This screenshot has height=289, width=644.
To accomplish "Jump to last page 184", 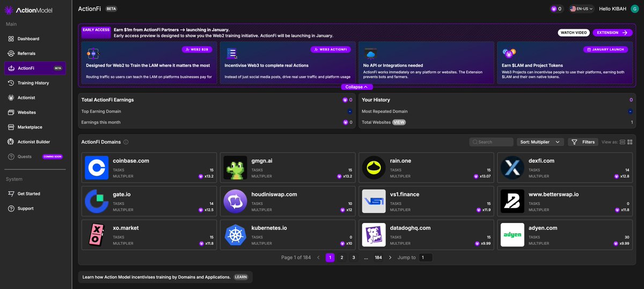I will click(x=378, y=257).
